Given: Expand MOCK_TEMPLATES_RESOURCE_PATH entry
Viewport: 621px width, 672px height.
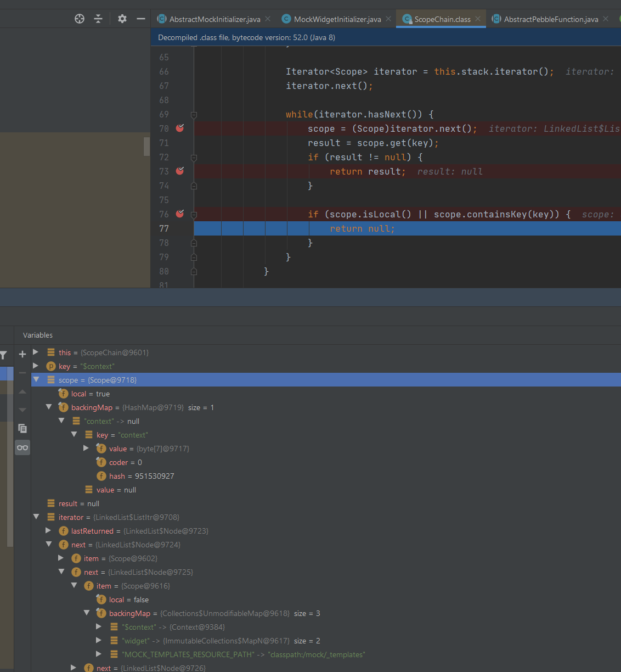Looking at the screenshot, I should 99,654.
